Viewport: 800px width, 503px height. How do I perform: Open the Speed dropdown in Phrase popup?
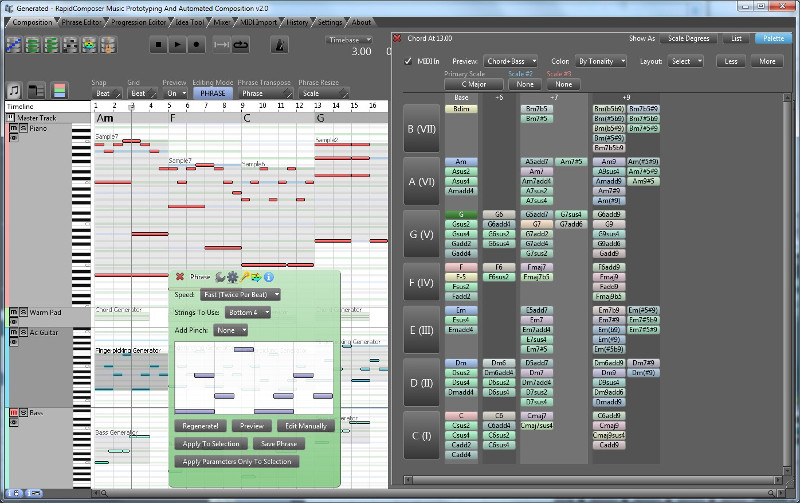240,294
